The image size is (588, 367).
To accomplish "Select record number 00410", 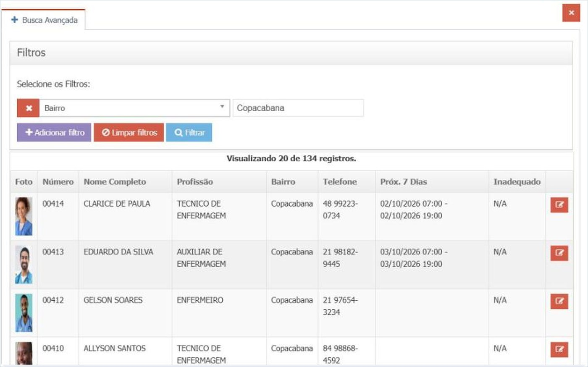I will point(53,349).
